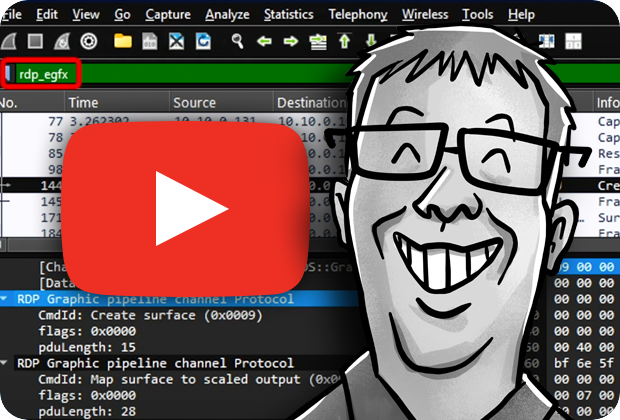Click the Reload capture file icon
This screenshot has width=620, height=420.
(x=203, y=41)
